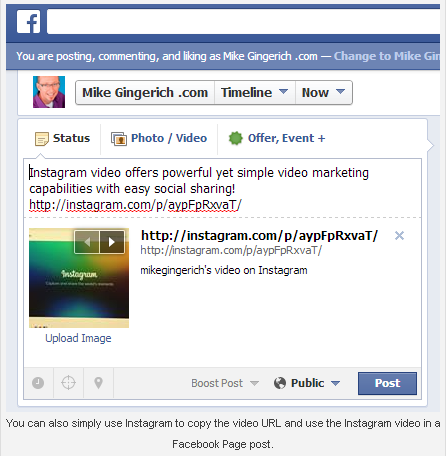Click the Upload Image link

point(78,338)
